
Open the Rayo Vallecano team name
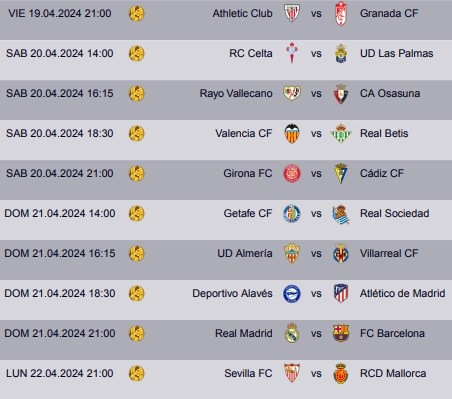[236, 93]
